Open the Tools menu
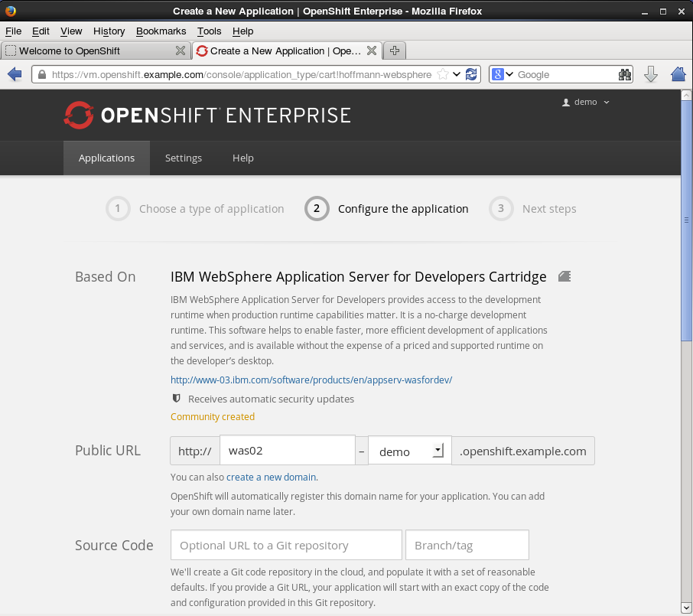Viewport: 693px width, 616px height. 209,31
